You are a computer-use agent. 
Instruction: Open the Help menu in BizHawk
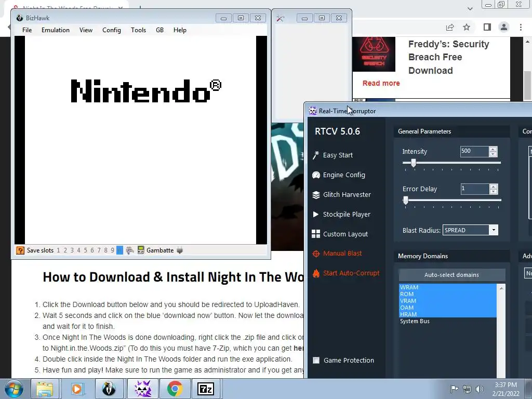[180, 30]
